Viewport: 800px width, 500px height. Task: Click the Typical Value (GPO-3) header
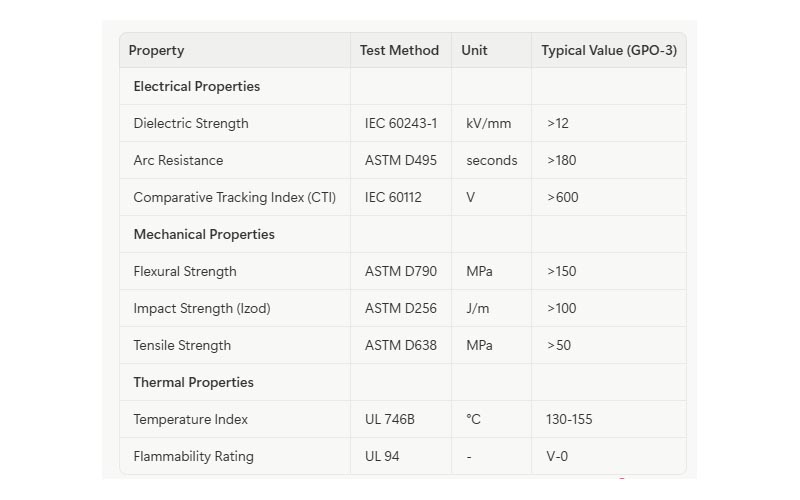[x=609, y=50]
